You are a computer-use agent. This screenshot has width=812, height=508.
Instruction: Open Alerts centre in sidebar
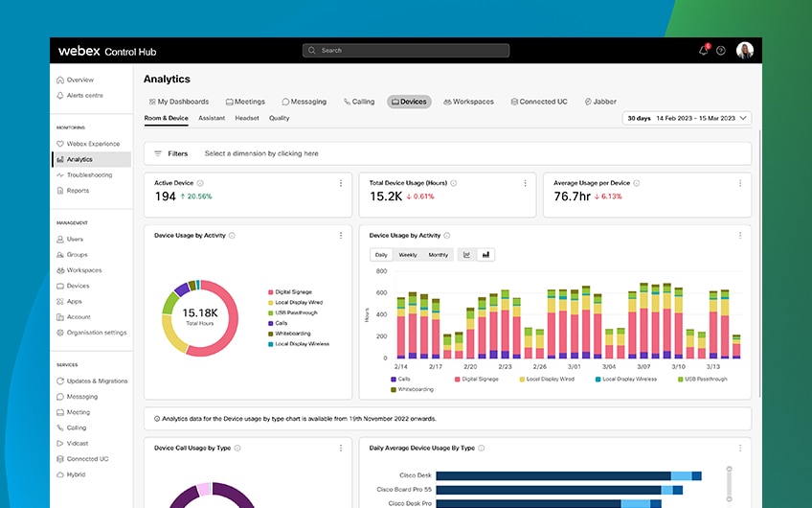[x=79, y=96]
